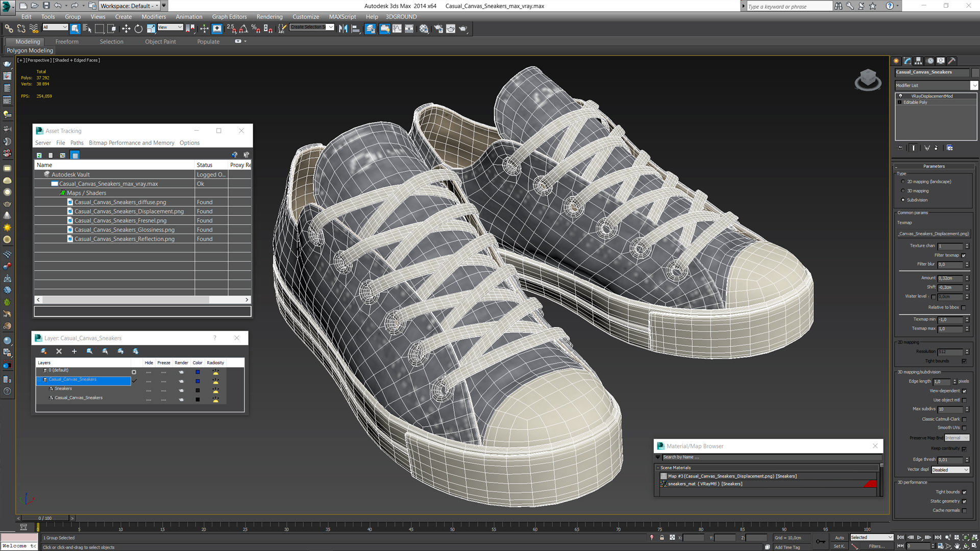Activate the Rotate transform tool
Screen dimensions: 980x551
click(x=138, y=29)
